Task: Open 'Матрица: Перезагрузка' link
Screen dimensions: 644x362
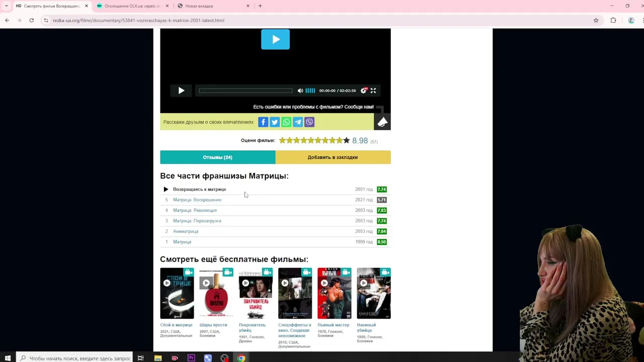Action: coord(197,221)
